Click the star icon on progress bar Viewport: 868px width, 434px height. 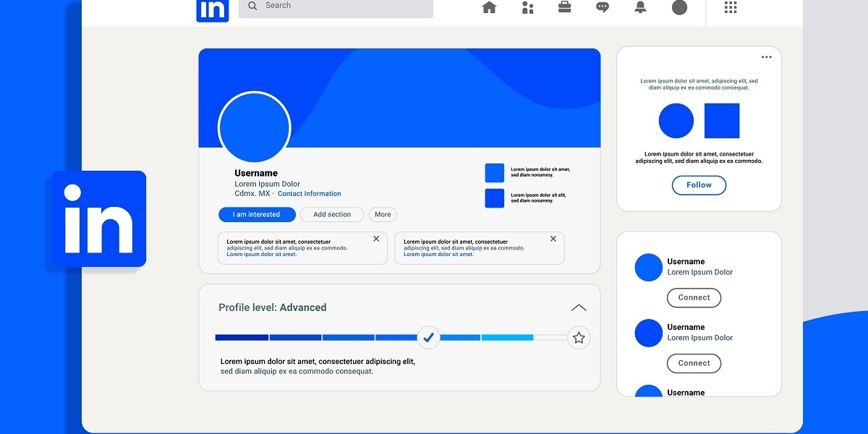coord(579,338)
